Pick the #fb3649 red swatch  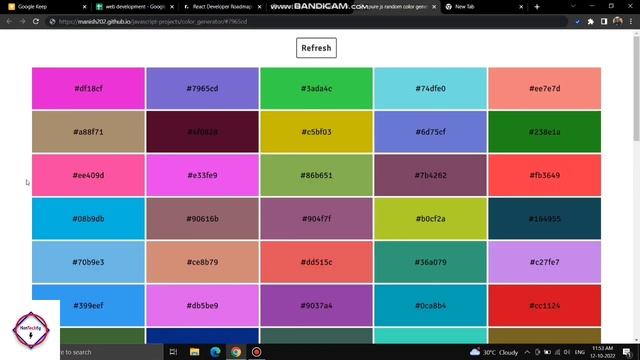[544, 175]
